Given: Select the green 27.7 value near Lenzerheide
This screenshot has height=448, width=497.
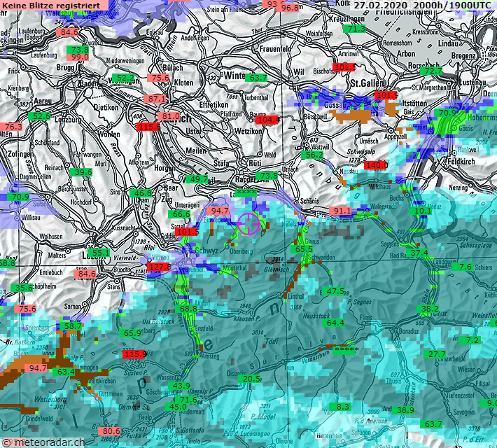Looking at the screenshot, I should point(435,354).
